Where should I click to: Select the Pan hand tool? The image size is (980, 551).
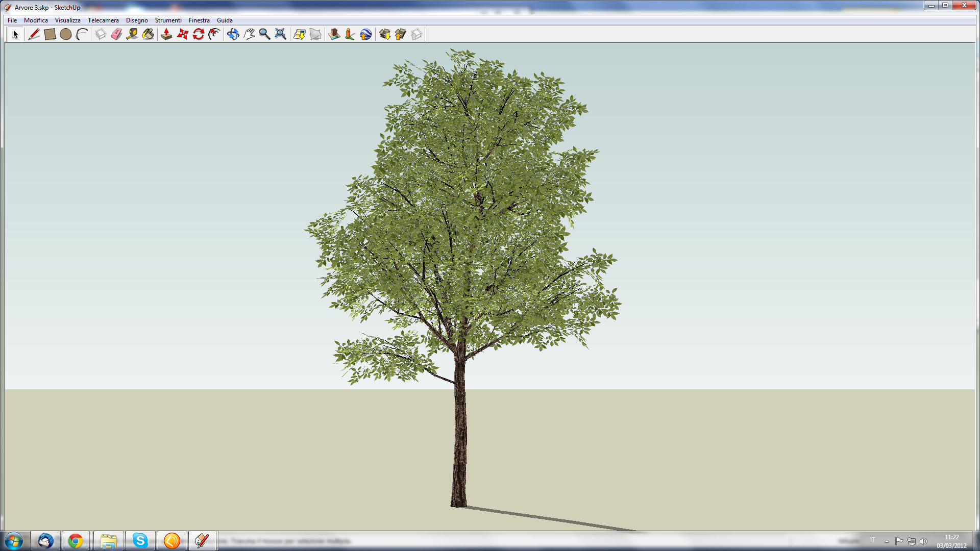pyautogui.click(x=249, y=34)
